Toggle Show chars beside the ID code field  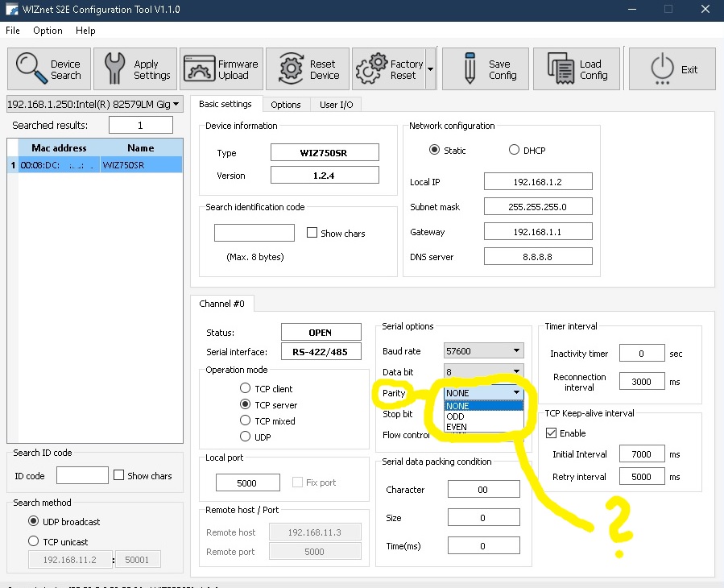118,475
